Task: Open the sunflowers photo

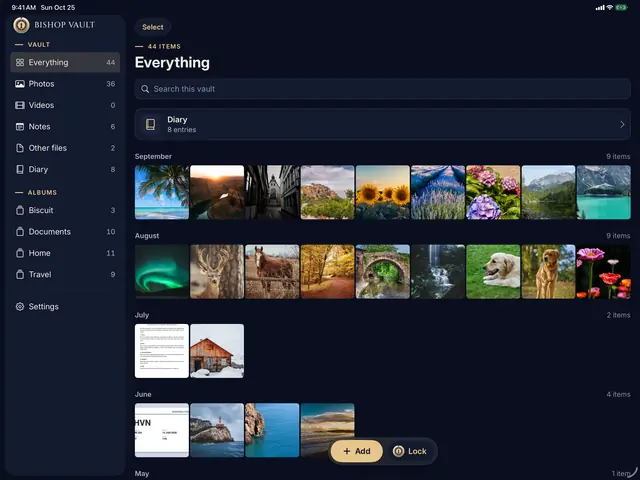Action: 382,192
